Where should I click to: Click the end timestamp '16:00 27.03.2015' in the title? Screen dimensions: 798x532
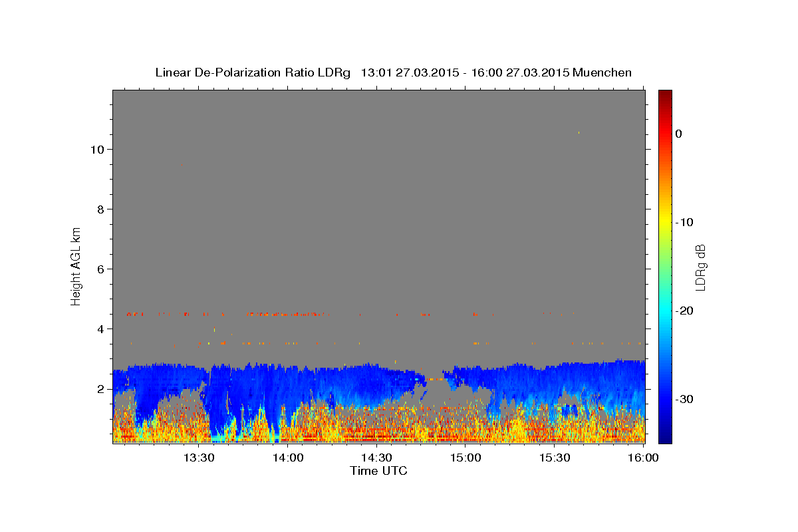(519, 72)
